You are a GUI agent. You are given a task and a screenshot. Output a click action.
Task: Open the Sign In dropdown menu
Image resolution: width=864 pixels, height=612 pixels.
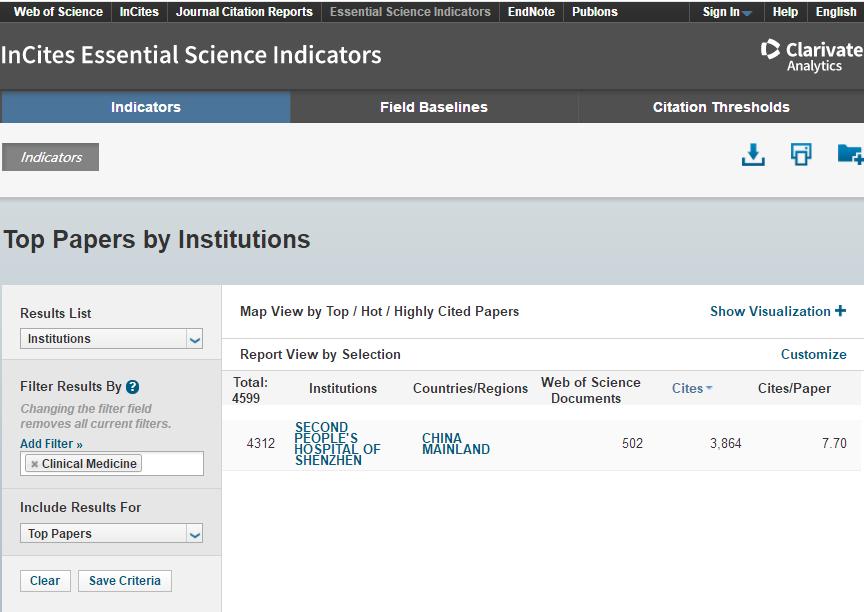pos(727,12)
